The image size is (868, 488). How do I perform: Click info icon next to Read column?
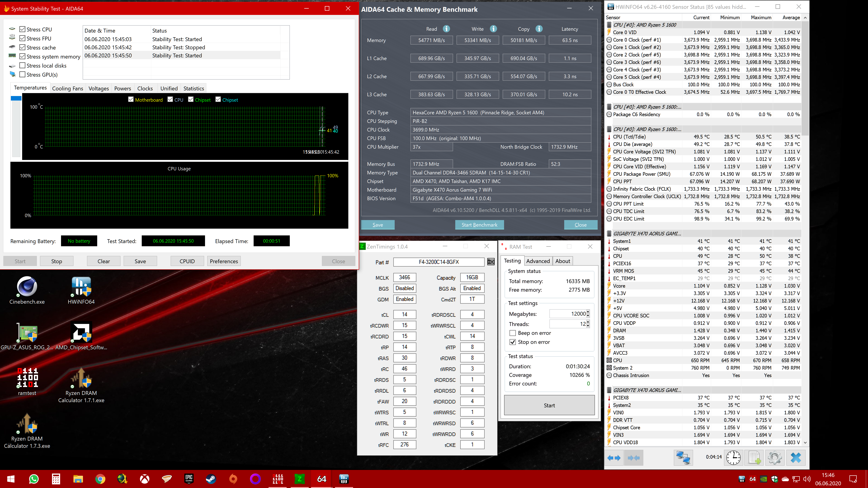pos(446,29)
